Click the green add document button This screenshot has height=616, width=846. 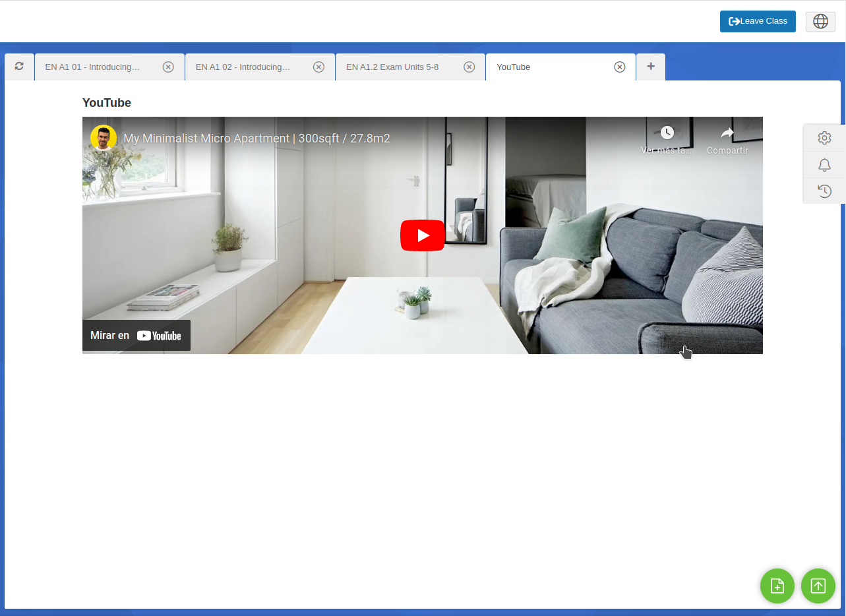tap(777, 586)
